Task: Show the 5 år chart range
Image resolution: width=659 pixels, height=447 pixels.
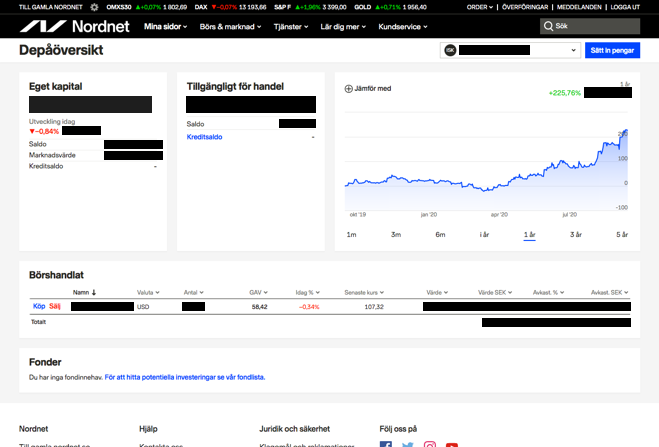Action: 622,234
